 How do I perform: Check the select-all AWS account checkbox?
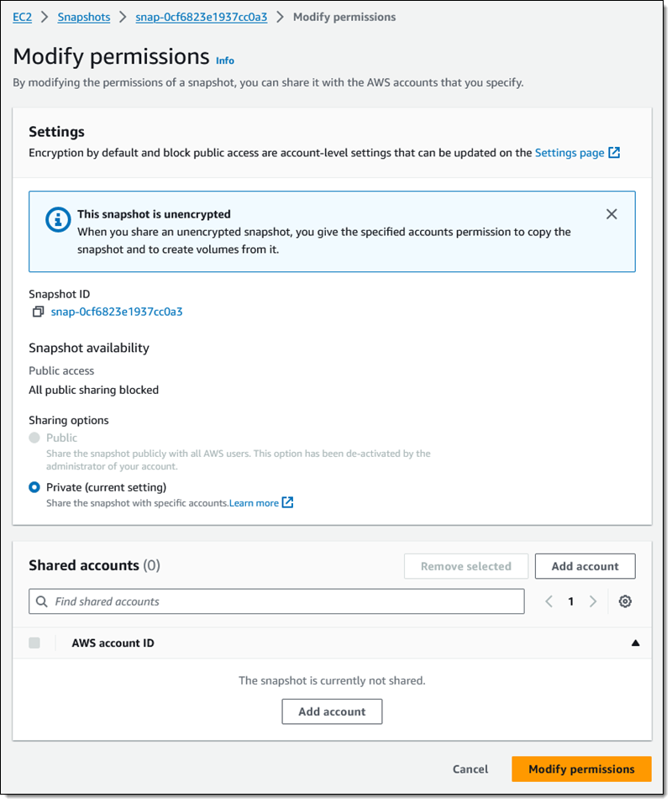34,643
